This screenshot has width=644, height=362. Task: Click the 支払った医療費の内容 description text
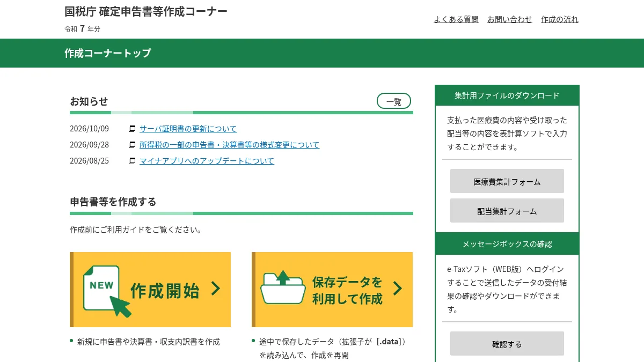[x=507, y=134]
